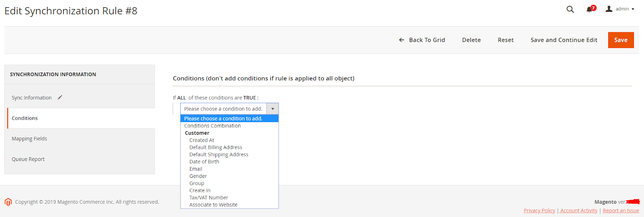
Task: Open the notifications bell icon
Action: (589, 10)
